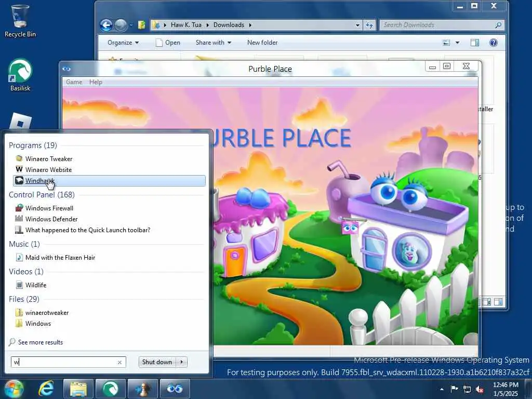This screenshot has width=532, height=399.
Task: Open the Organize menu in Explorer
Action: tap(123, 43)
